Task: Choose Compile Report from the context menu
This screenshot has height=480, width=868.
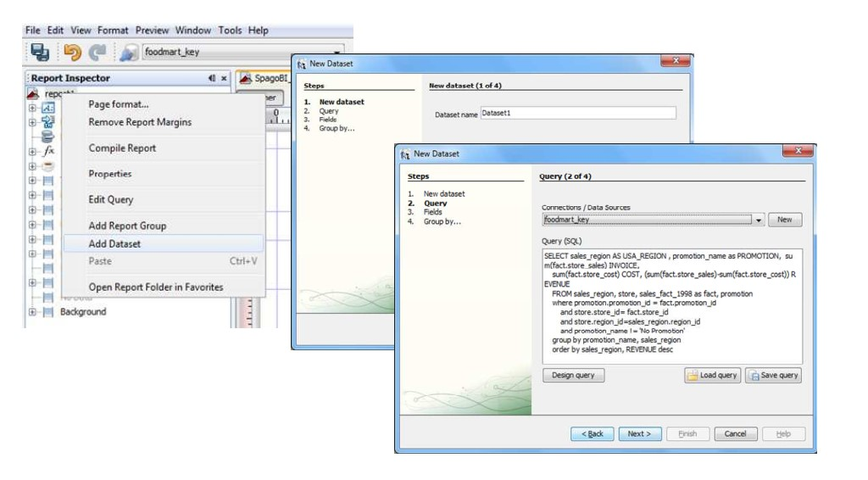Action: (164, 148)
